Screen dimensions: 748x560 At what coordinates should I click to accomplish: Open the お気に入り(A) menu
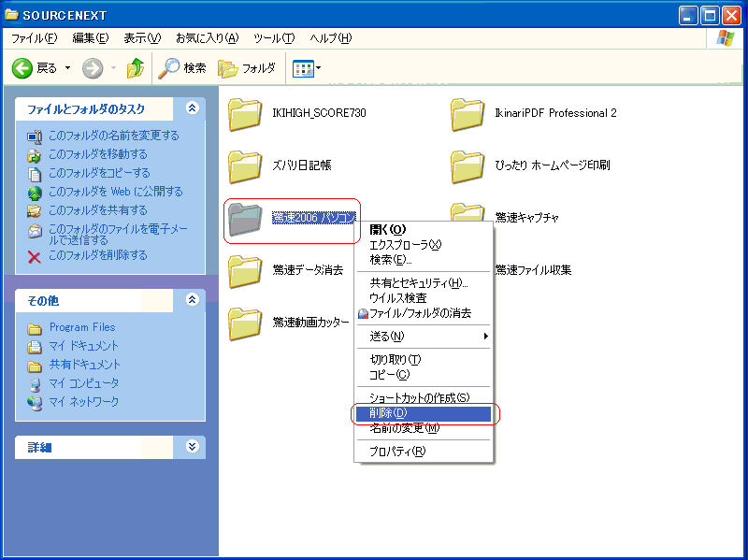click(x=207, y=38)
